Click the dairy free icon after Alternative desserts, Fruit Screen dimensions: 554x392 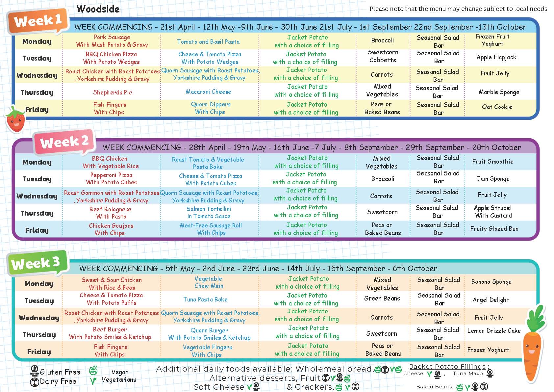326,378
